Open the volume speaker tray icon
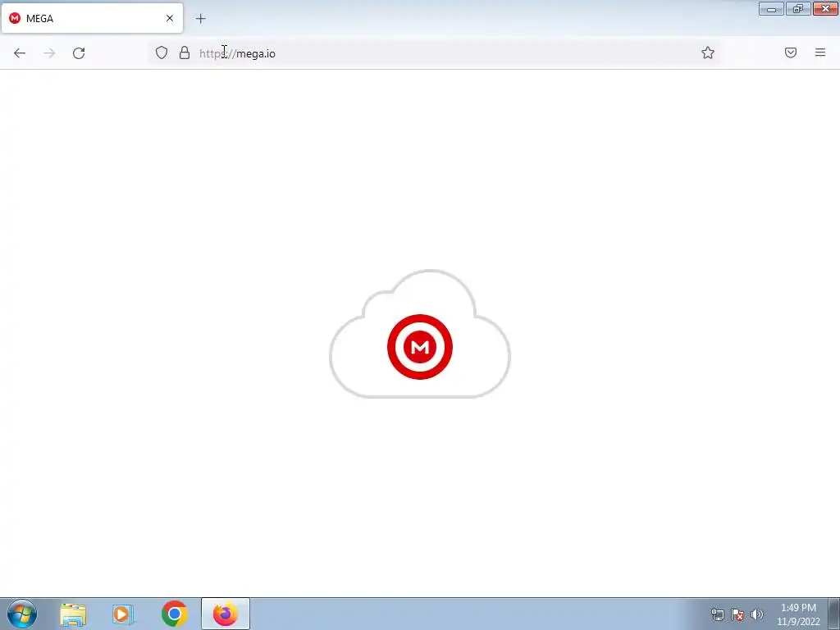Image resolution: width=840 pixels, height=630 pixels. pyautogui.click(x=757, y=614)
